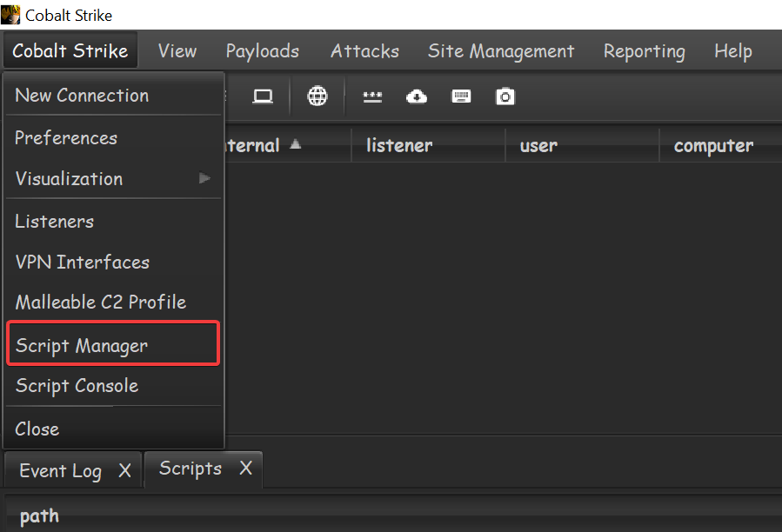The image size is (782, 532).
Task: Sort by the listener column header
Action: point(429,145)
